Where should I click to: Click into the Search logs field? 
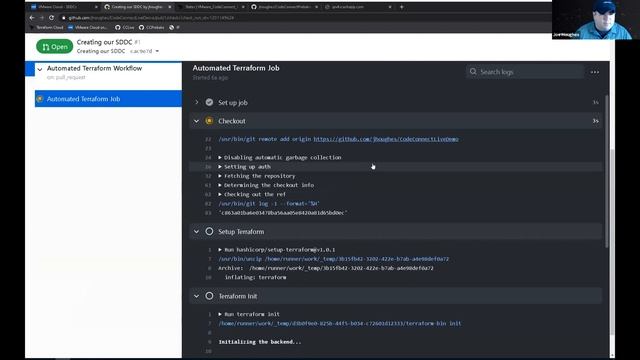click(x=525, y=72)
